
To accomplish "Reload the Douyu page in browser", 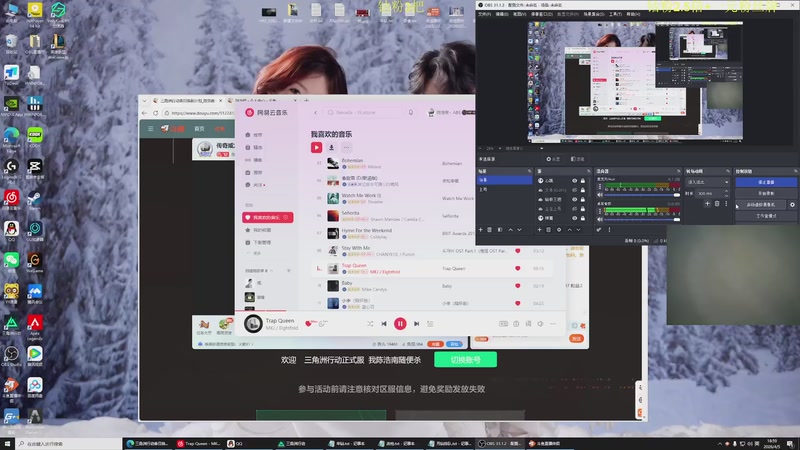I will (155, 113).
